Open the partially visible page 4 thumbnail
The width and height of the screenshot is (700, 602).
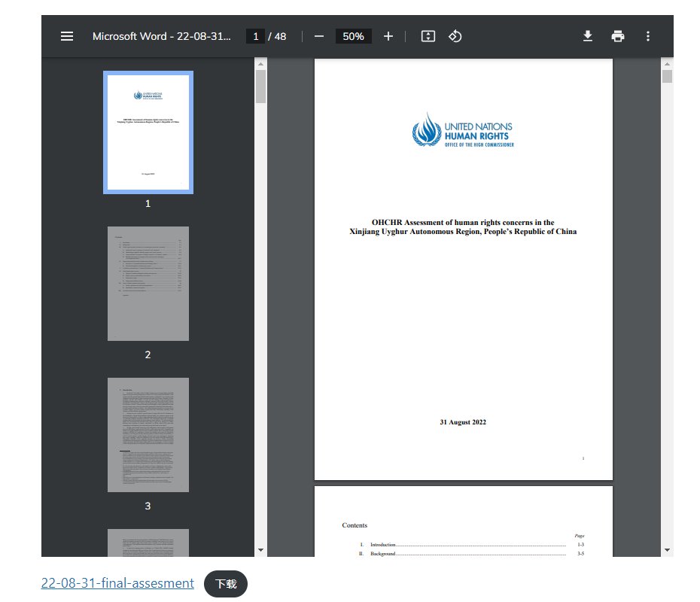click(x=148, y=543)
